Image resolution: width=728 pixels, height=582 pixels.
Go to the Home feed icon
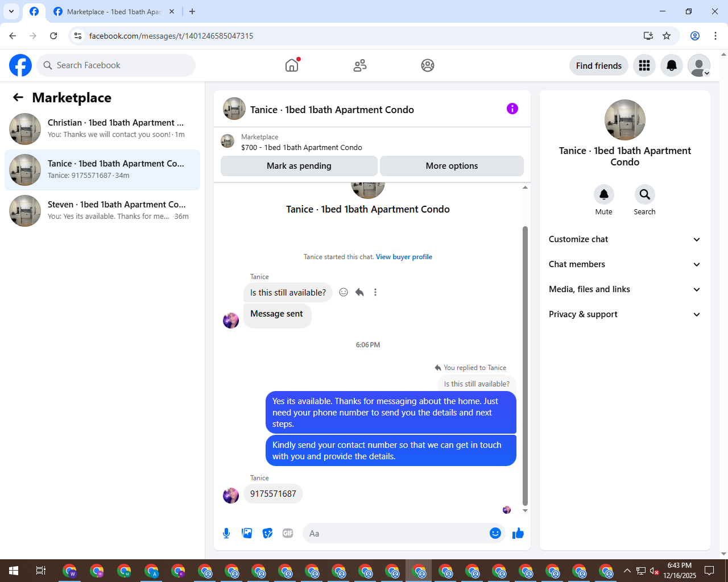pyautogui.click(x=292, y=65)
